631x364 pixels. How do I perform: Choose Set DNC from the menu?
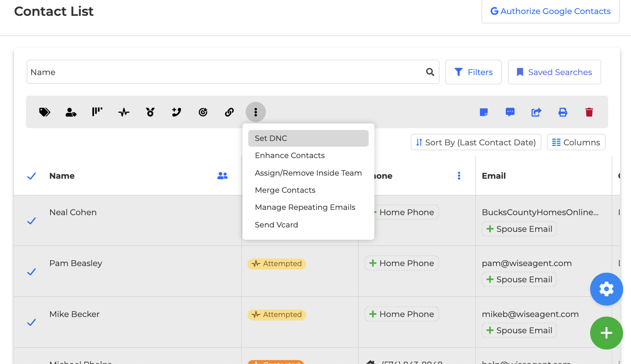tap(308, 138)
